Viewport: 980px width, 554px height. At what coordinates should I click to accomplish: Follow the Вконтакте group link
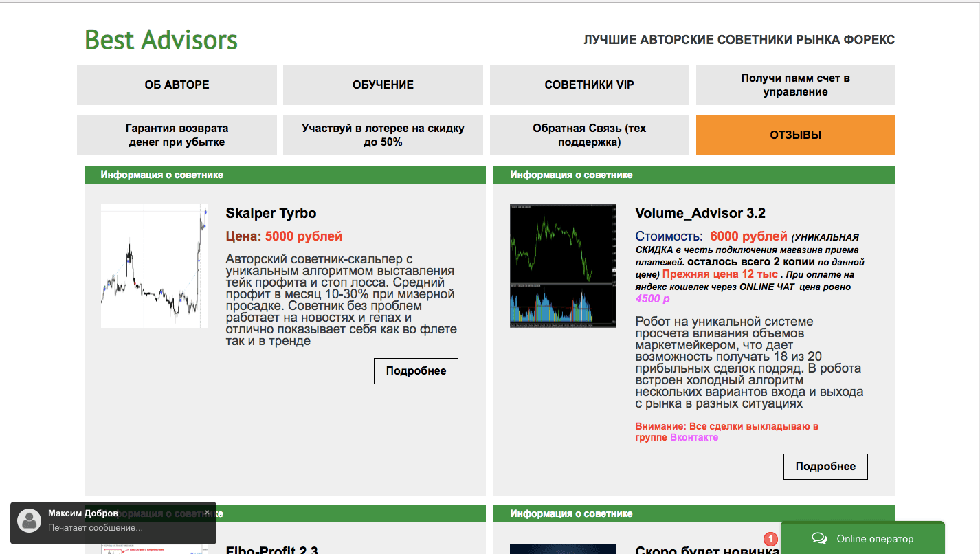[x=693, y=437]
